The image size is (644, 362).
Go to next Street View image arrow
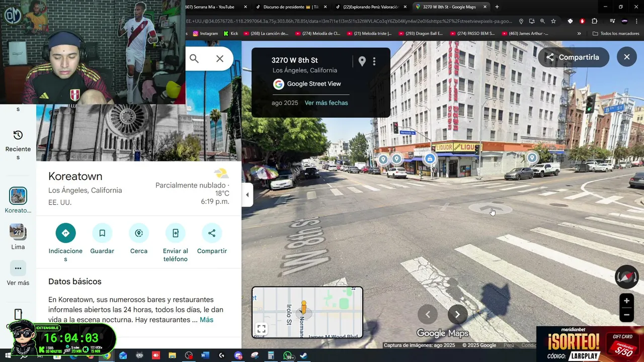pos(457,315)
